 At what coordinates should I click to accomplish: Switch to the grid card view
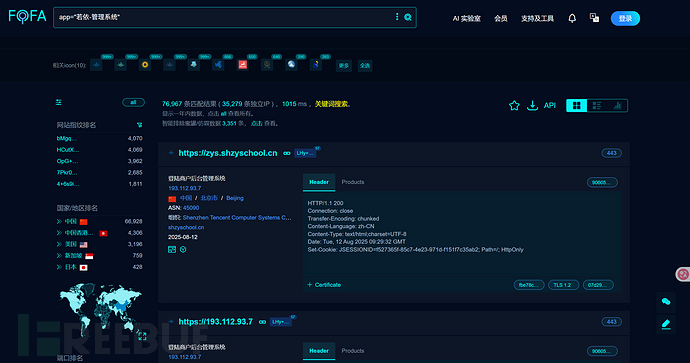click(576, 106)
